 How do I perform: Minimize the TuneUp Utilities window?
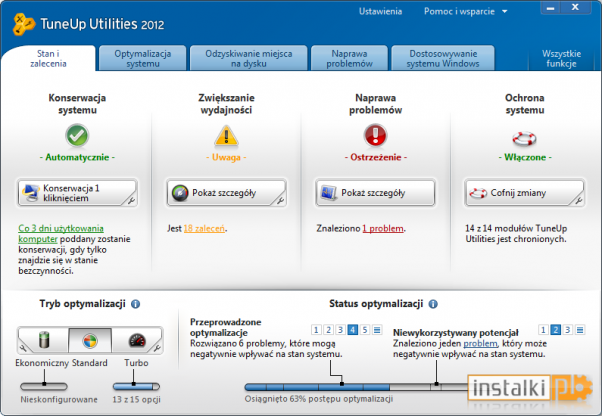point(550,8)
